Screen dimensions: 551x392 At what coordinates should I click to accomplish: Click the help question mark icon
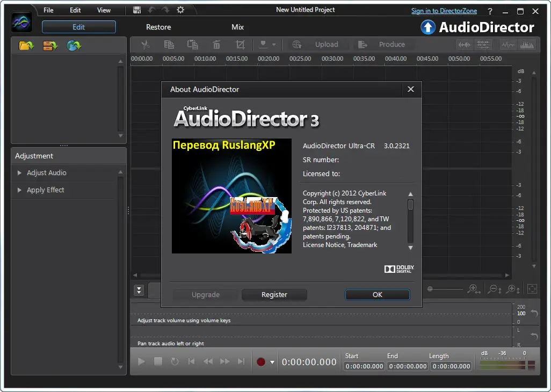(x=490, y=11)
